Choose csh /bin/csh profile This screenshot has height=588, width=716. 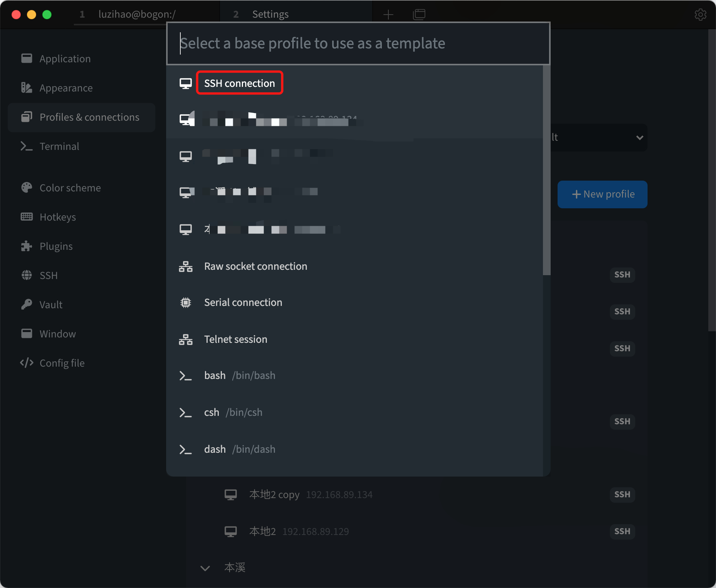[x=354, y=412]
